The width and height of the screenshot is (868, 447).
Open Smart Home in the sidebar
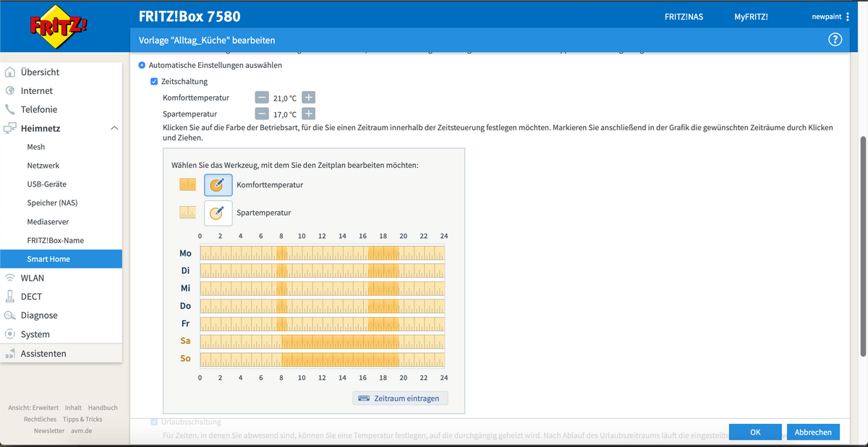point(61,259)
